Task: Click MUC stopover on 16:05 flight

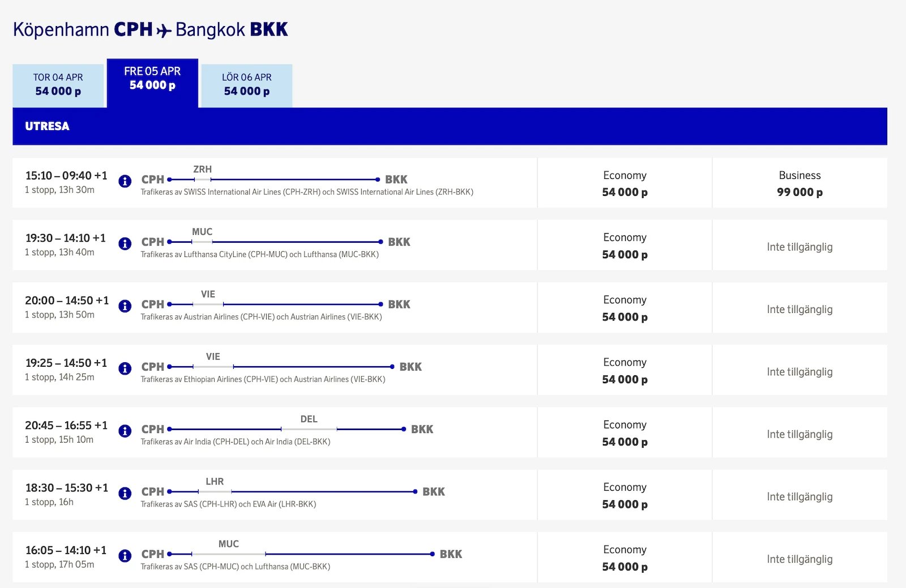Action: (x=229, y=544)
